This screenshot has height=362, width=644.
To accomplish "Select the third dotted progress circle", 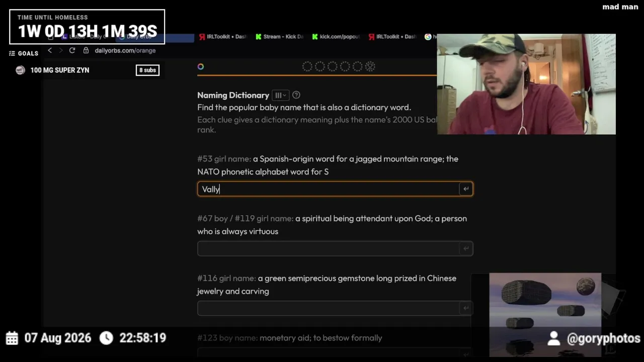I will 332,66.
